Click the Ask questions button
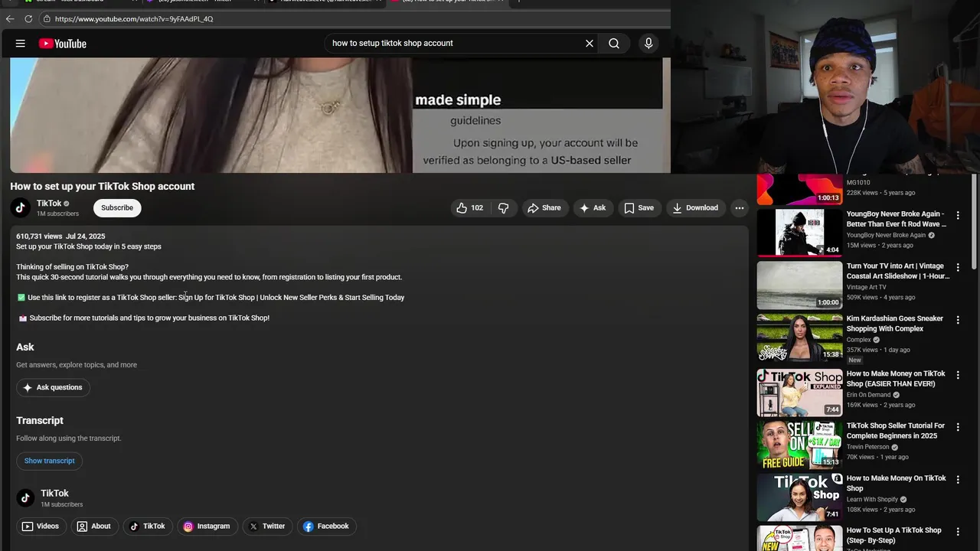 [53, 387]
